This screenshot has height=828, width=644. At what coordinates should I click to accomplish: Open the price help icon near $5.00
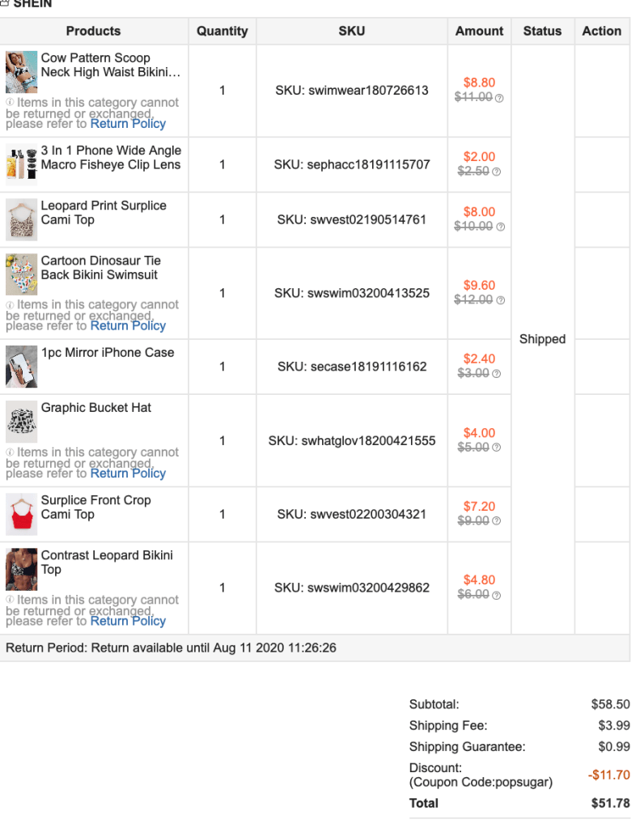[496, 448]
